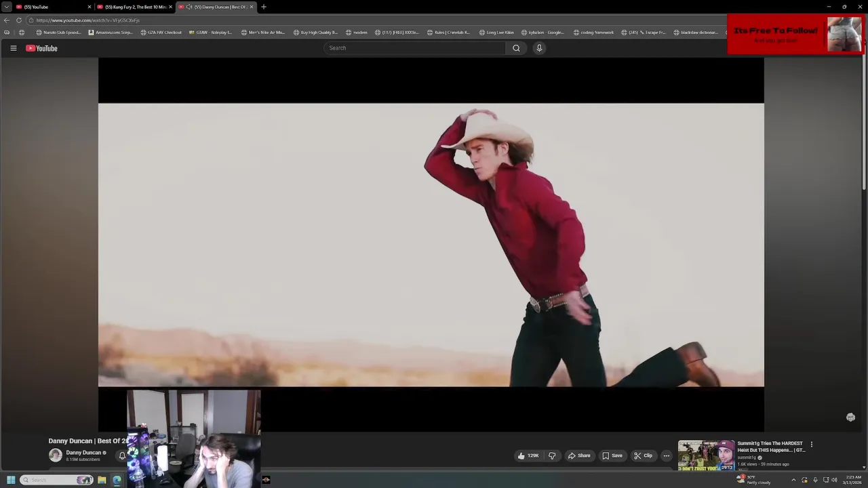Image resolution: width=868 pixels, height=488 pixels.
Task: Click the Danny Duncan video player
Action: [431, 245]
